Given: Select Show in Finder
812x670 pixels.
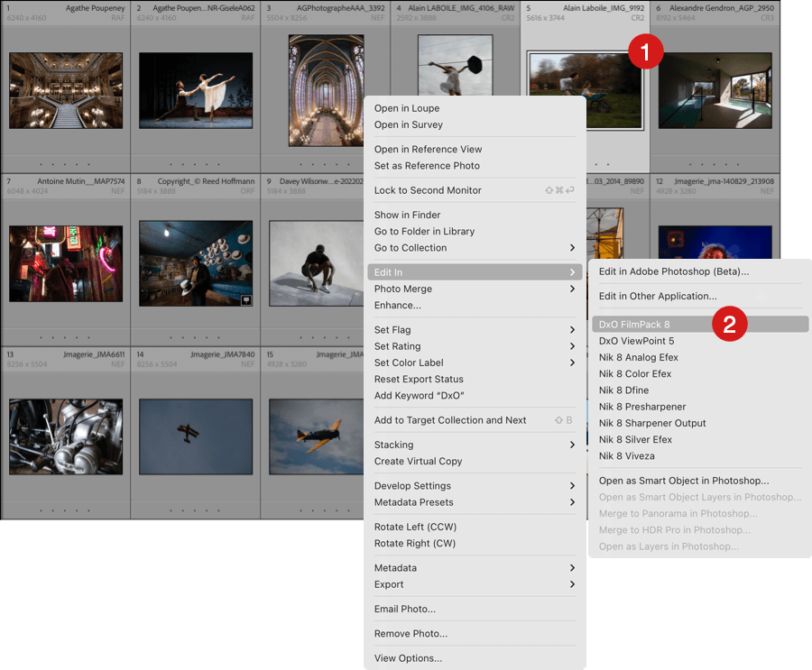Looking at the screenshot, I should tap(407, 215).
